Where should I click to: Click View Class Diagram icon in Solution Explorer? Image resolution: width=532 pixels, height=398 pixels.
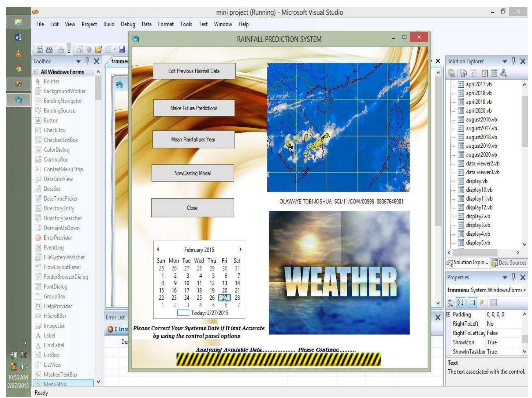[x=503, y=73]
